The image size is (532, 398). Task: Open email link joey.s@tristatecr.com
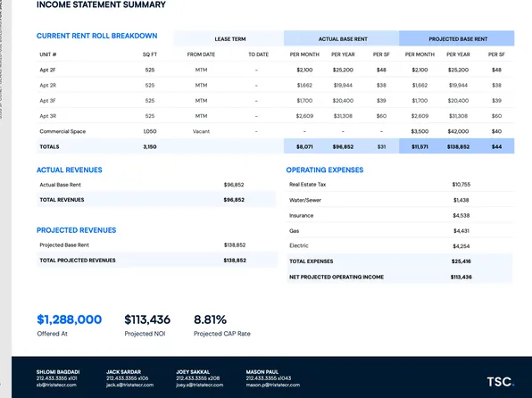tap(200, 385)
